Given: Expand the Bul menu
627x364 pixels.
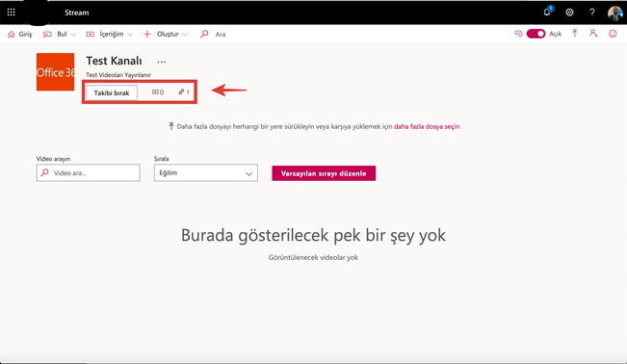Looking at the screenshot, I should tap(60, 34).
